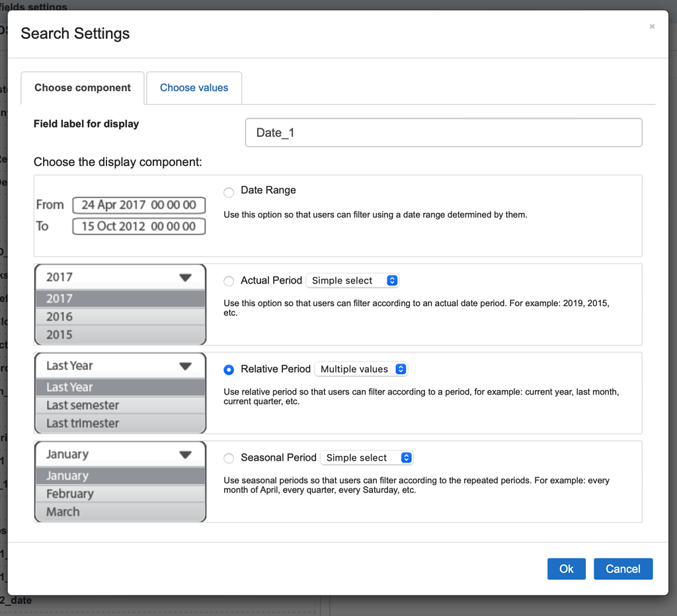The width and height of the screenshot is (677, 616).
Task: Click the stepper arrows beside Actual Period select
Action: pos(392,280)
